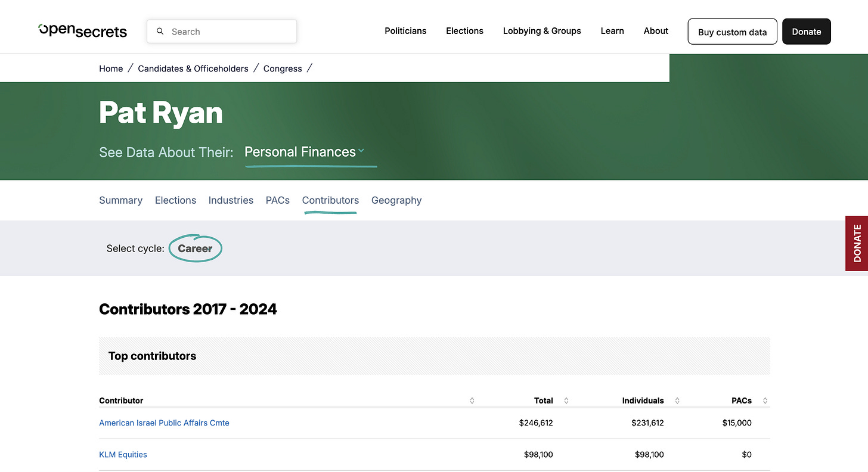Open Lobbying & Groups menu
Image resolution: width=868 pixels, height=472 pixels.
(542, 31)
